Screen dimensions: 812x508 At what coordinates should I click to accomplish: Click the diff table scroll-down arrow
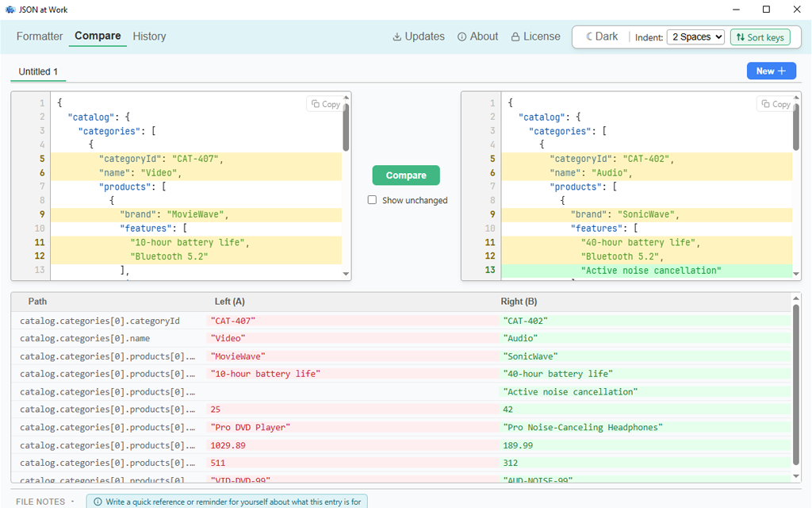(796, 476)
